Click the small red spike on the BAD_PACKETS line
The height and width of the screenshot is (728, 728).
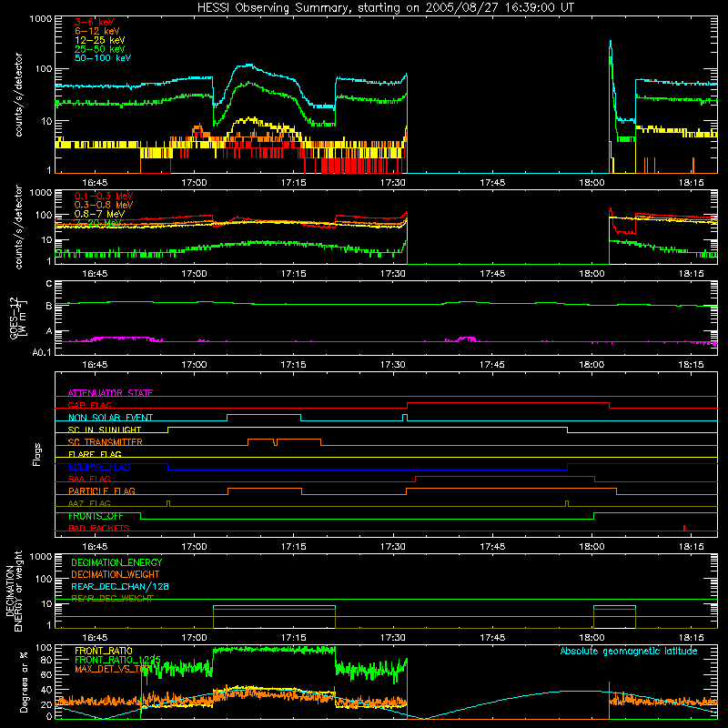pos(684,528)
